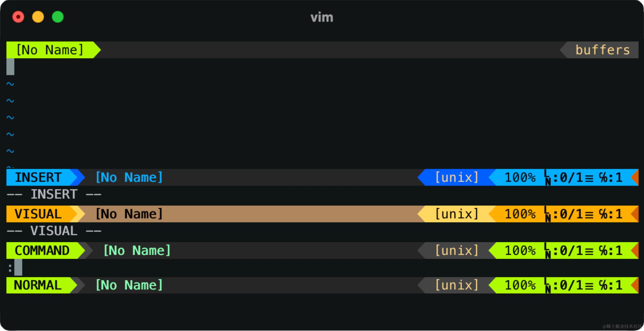Image resolution: width=644 pixels, height=331 pixels.
Task: Click [unix] format in VISUAL statusline
Action: tap(457, 214)
